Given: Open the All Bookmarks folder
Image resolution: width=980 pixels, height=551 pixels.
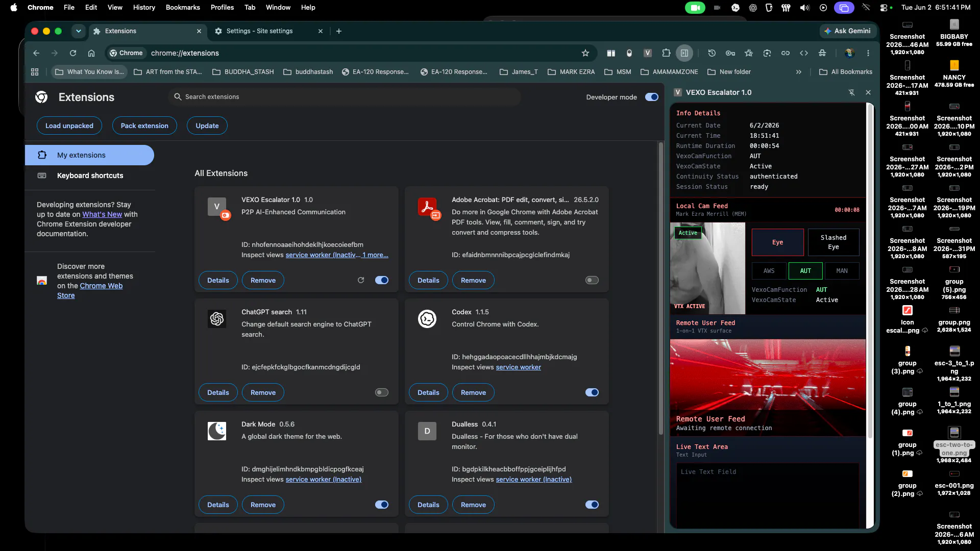Looking at the screenshot, I should [x=846, y=72].
